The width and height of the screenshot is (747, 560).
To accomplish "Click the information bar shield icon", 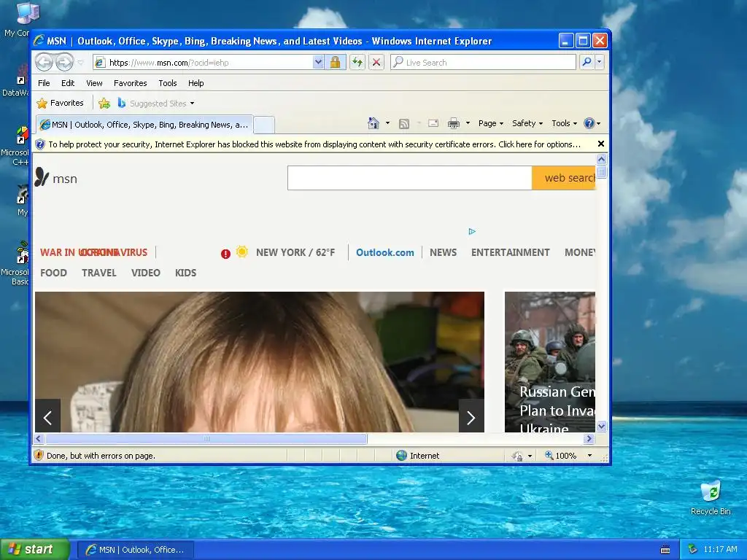I will [x=40, y=144].
